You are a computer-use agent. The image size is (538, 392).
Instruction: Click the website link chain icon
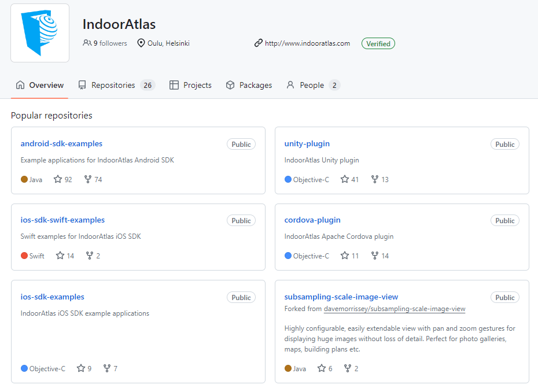[259, 43]
